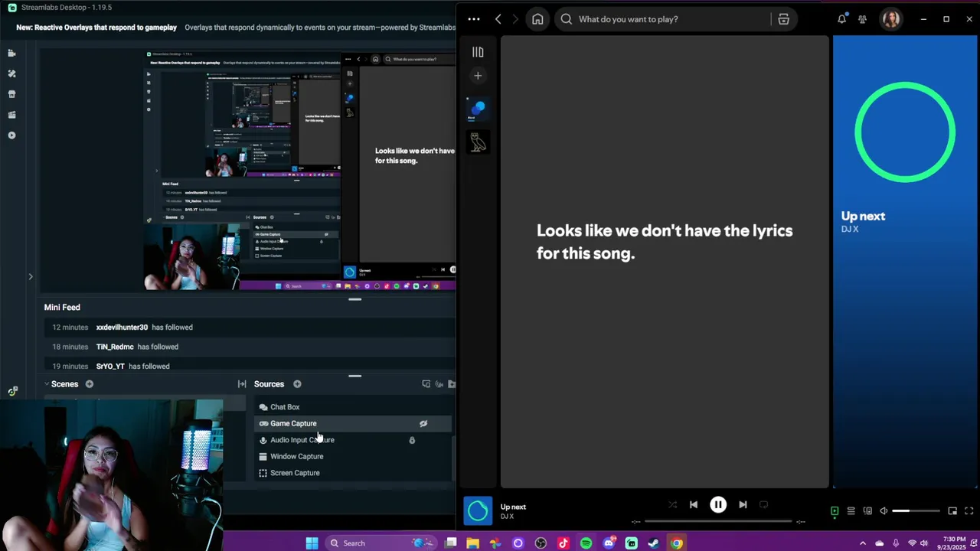This screenshot has width=980, height=551.
Task: Open Windows Start menu
Action: [x=312, y=543]
